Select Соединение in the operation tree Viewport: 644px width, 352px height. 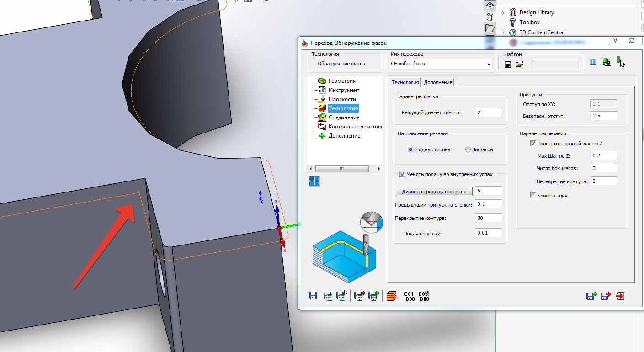344,117
